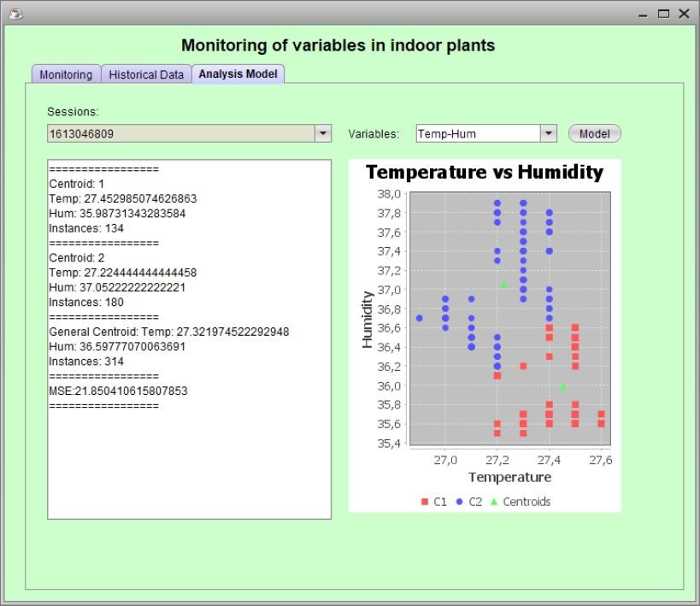Expand the Sessions dropdown arrow

(x=322, y=133)
